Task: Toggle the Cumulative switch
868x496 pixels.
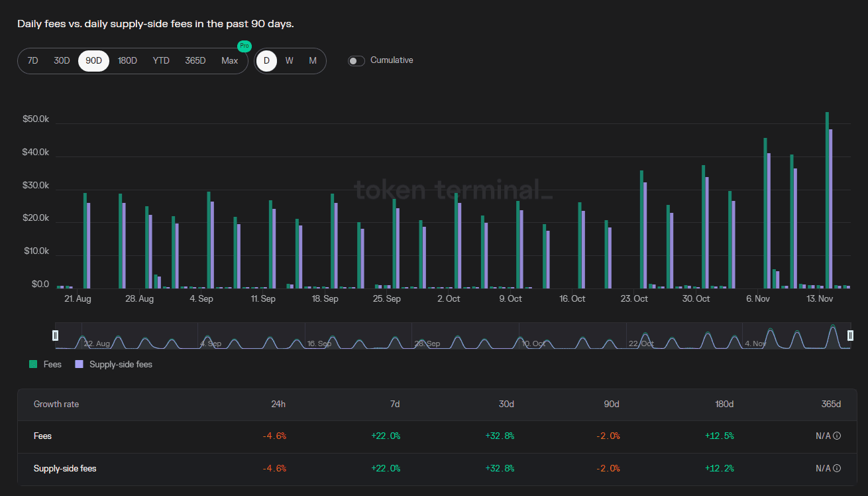Action: coord(356,61)
